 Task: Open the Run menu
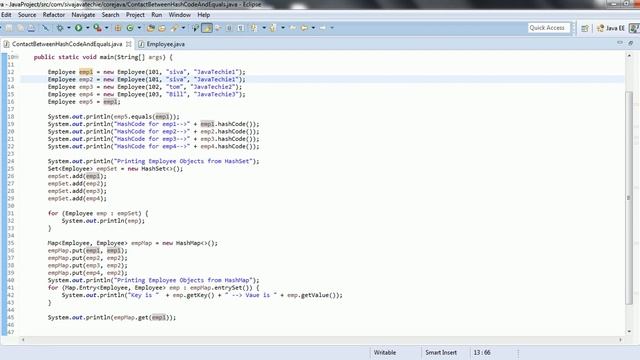157,15
